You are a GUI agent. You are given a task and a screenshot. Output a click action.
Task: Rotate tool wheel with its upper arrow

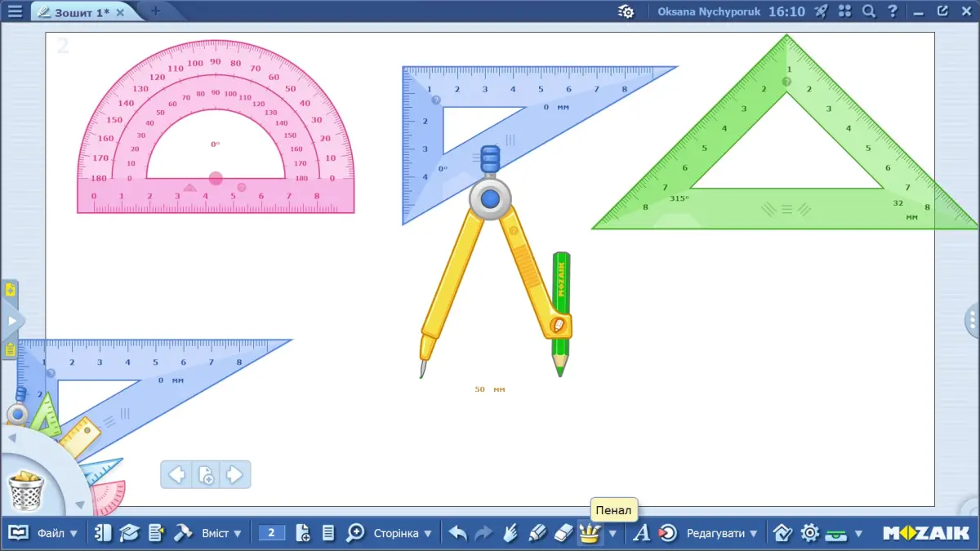11,438
